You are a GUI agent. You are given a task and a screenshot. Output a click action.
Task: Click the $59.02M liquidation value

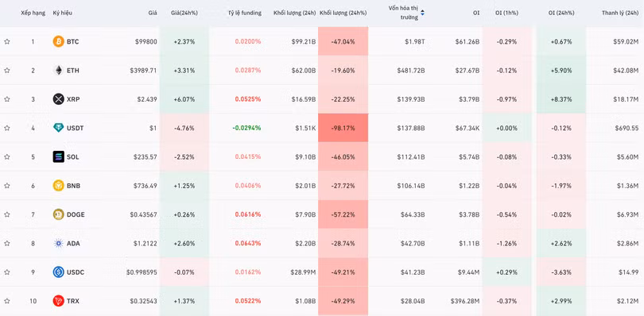[x=627, y=41]
